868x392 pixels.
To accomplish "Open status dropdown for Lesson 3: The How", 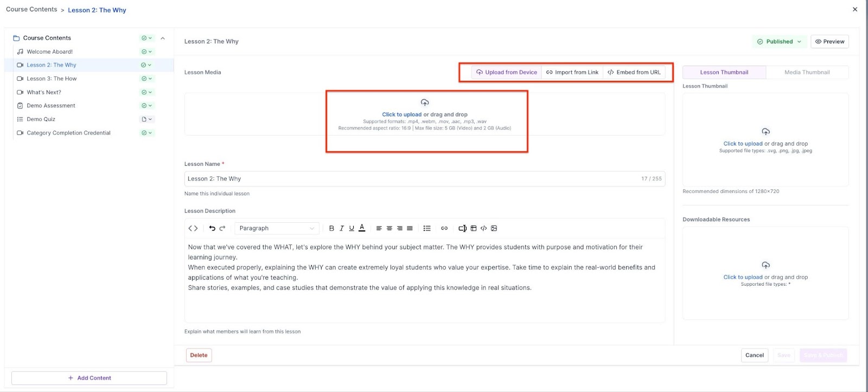I will [x=146, y=79].
